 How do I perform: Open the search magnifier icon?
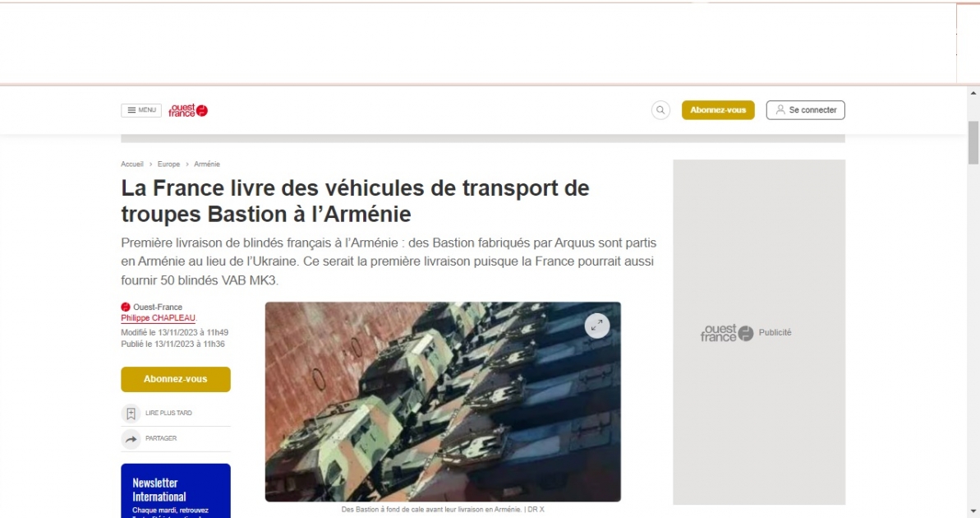tap(660, 110)
